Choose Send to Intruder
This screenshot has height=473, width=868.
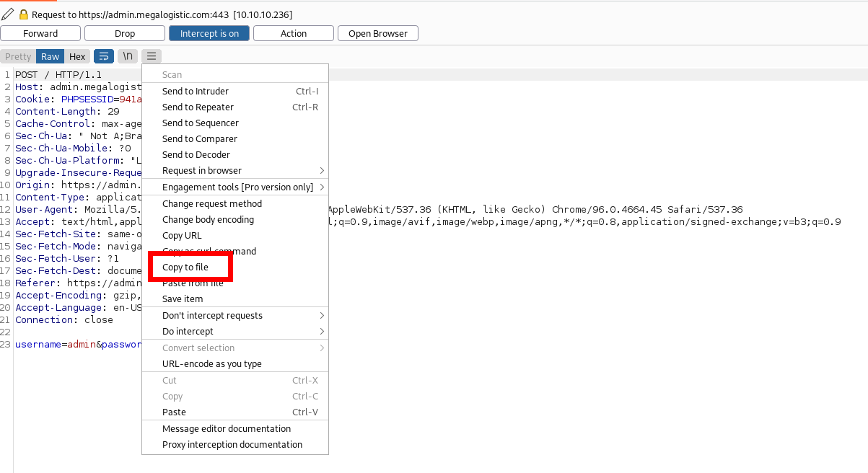click(196, 92)
